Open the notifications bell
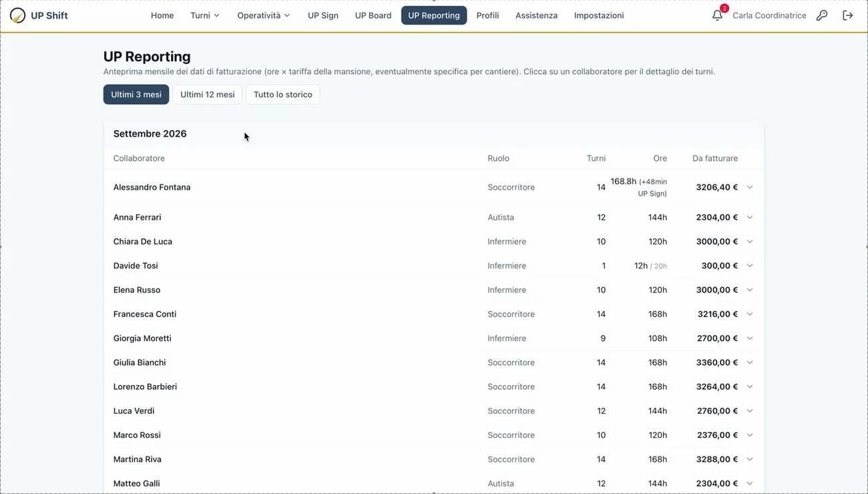Viewport: 868px width, 494px height. click(x=717, y=15)
